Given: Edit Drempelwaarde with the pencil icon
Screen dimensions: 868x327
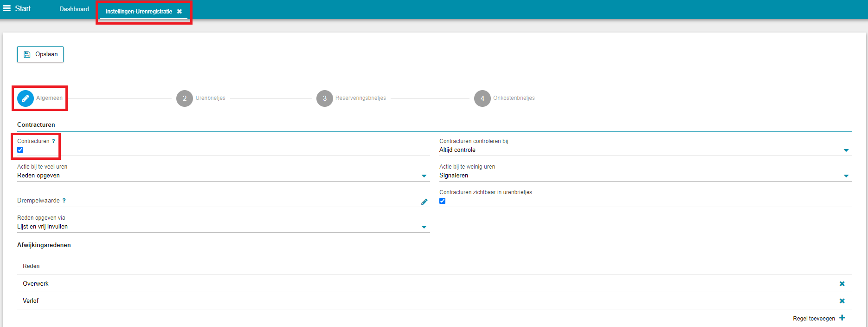Looking at the screenshot, I should (x=424, y=202).
